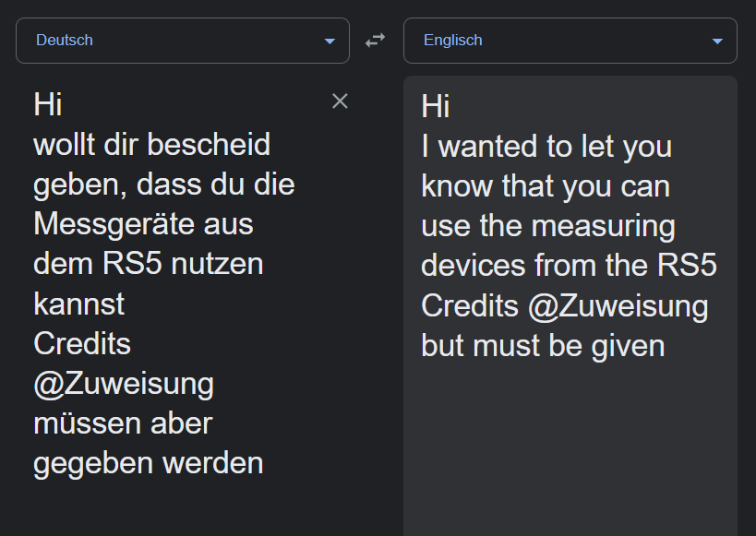This screenshot has width=756, height=536.
Task: Click the arrow beside Englisch
Action: tap(718, 42)
